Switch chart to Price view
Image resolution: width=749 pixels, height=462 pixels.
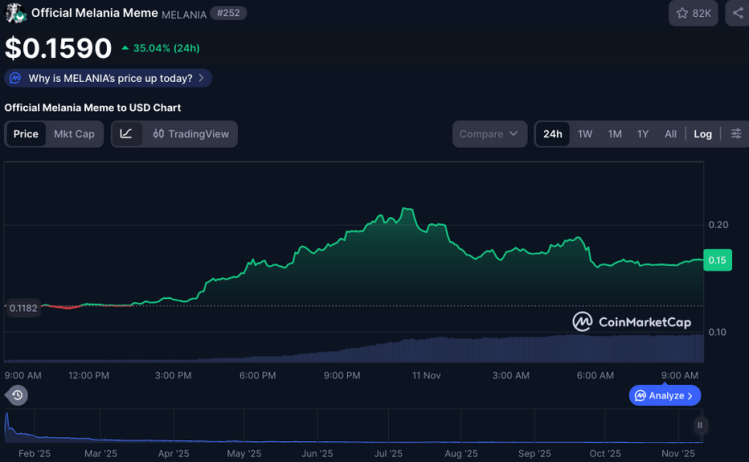(x=26, y=134)
